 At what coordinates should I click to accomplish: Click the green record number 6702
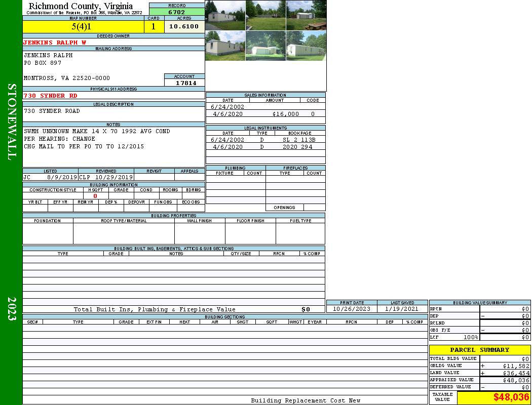(176, 12)
